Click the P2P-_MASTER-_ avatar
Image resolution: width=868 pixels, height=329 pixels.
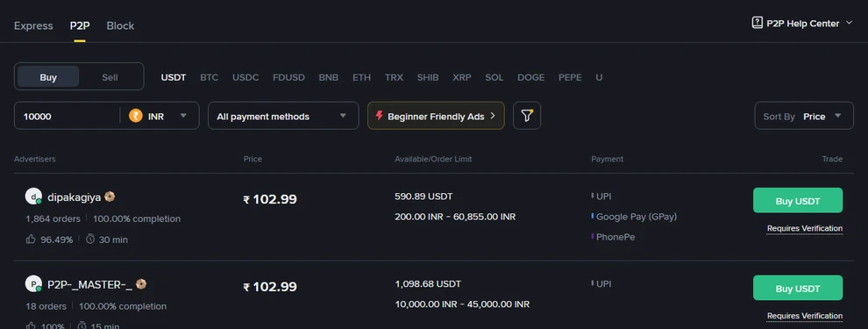34,284
